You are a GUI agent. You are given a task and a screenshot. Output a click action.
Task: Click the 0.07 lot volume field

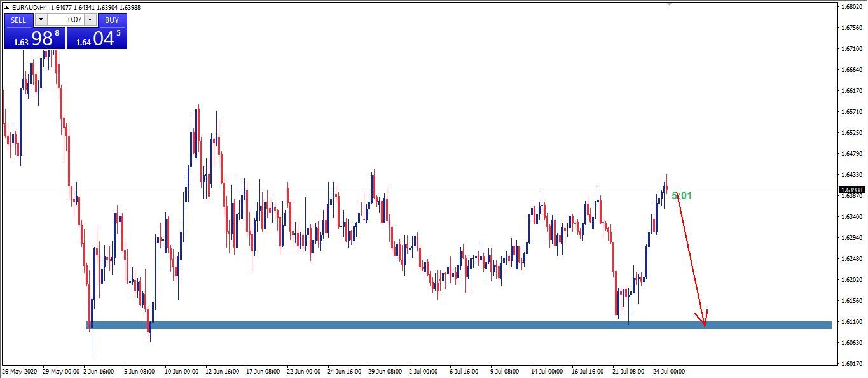(x=66, y=20)
